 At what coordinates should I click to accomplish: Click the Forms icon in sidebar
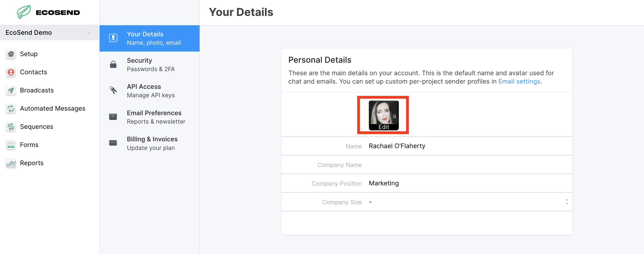(x=11, y=145)
